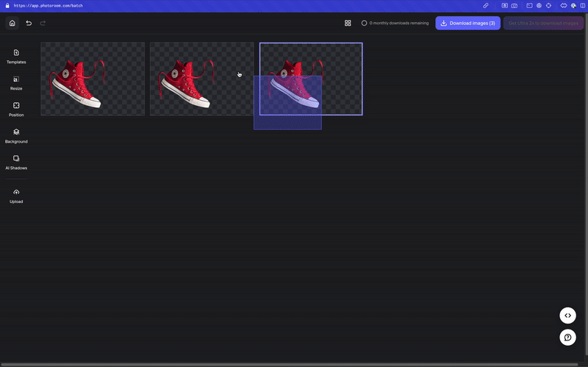Open the Position tool
This screenshot has width=588, height=367.
pyautogui.click(x=16, y=109)
